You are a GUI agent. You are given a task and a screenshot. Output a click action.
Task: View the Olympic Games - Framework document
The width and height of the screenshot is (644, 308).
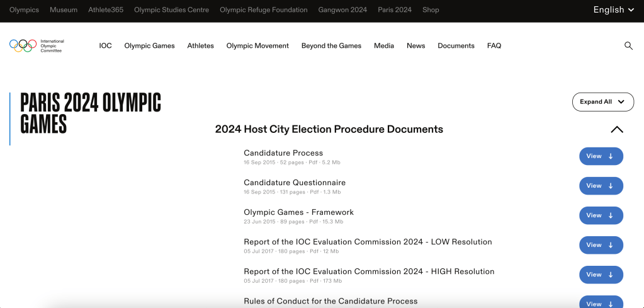click(601, 215)
